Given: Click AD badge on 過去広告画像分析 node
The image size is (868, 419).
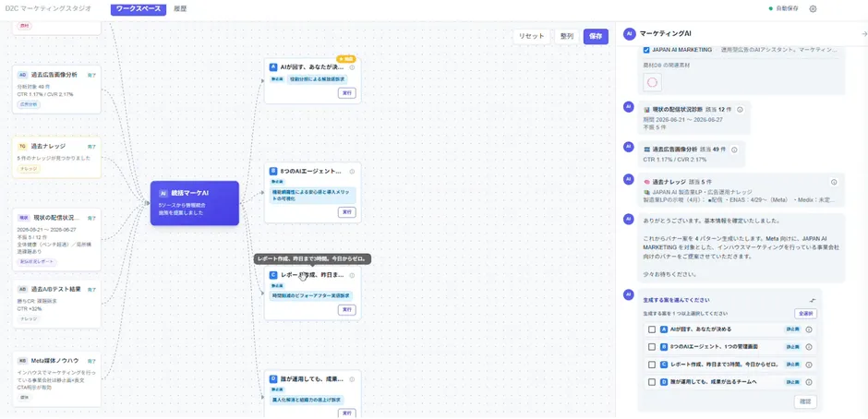Looking at the screenshot, I should 22,75.
